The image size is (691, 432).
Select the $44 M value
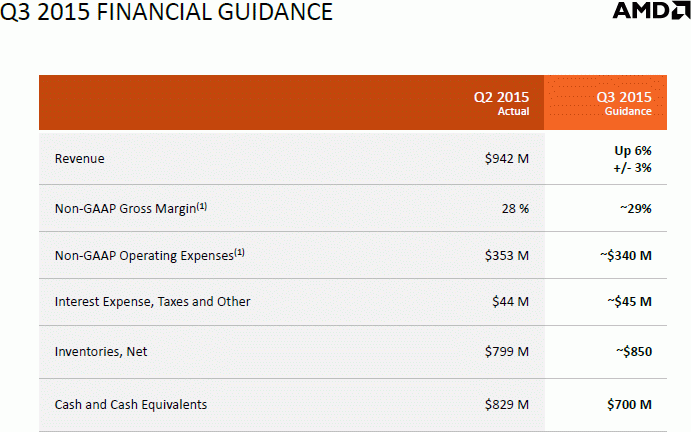tap(510, 302)
